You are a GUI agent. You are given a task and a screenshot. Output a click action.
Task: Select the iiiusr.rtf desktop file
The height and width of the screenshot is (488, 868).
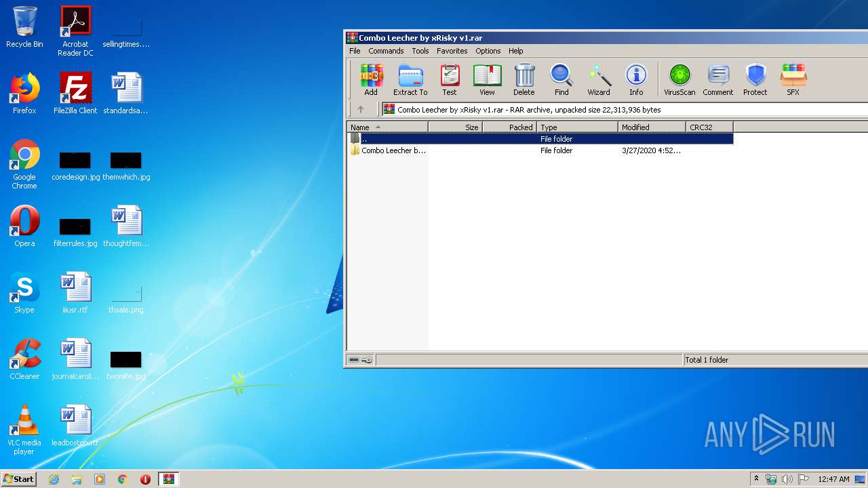[75, 293]
